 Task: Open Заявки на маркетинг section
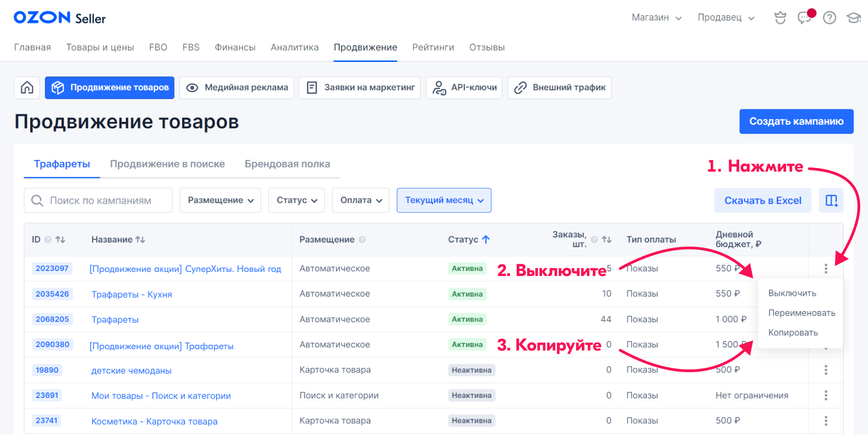[360, 88]
